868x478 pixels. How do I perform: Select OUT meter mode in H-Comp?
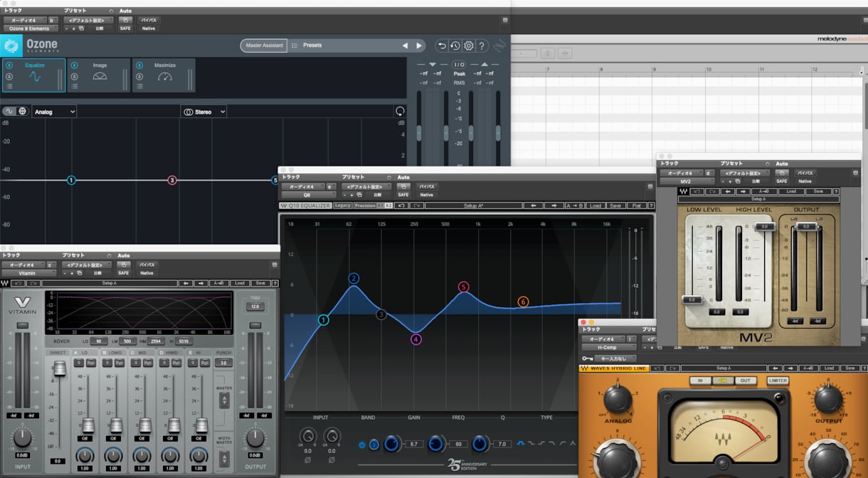[745, 381]
